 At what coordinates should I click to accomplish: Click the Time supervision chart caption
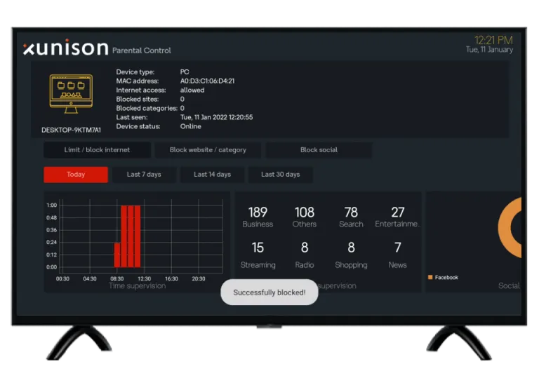(x=137, y=286)
